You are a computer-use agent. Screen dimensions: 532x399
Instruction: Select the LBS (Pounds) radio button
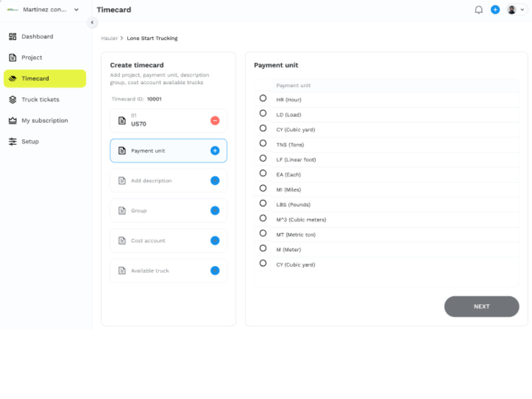point(263,203)
